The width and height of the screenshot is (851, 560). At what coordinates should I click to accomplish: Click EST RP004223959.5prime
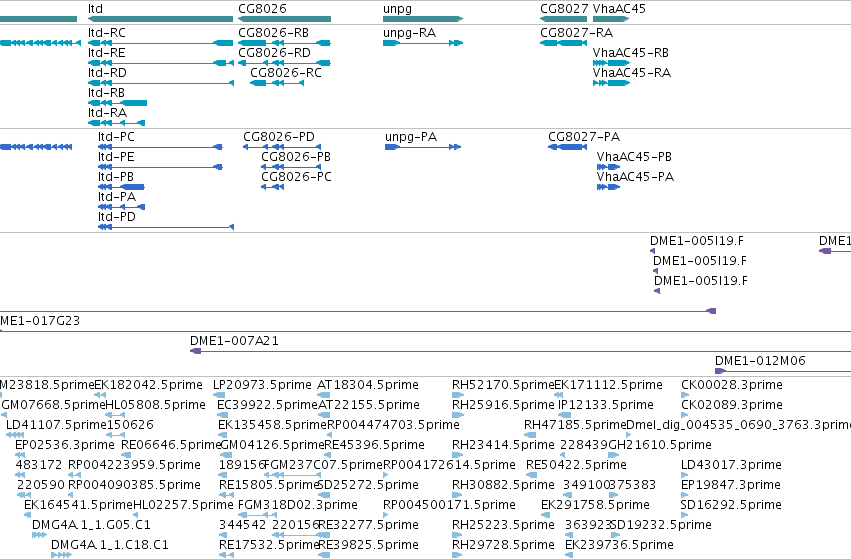(134, 465)
